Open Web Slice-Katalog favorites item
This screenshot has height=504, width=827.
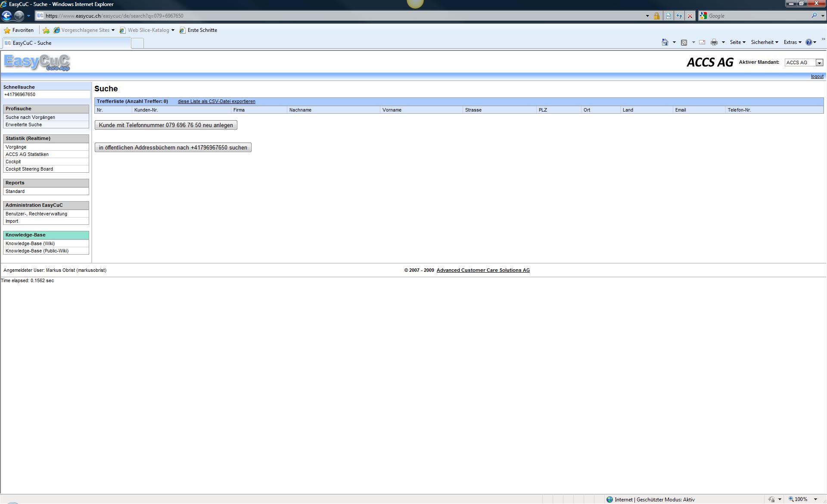(x=147, y=30)
